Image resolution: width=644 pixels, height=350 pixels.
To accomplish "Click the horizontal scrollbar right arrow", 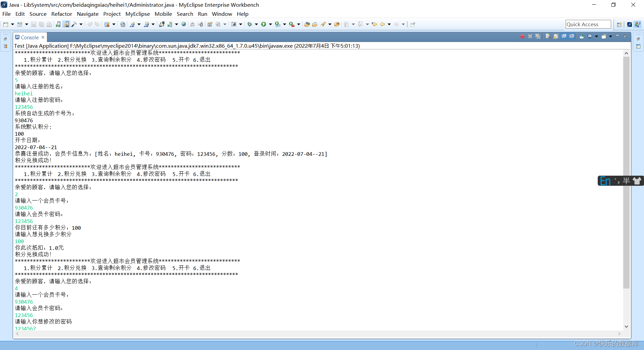I will [x=619, y=334].
